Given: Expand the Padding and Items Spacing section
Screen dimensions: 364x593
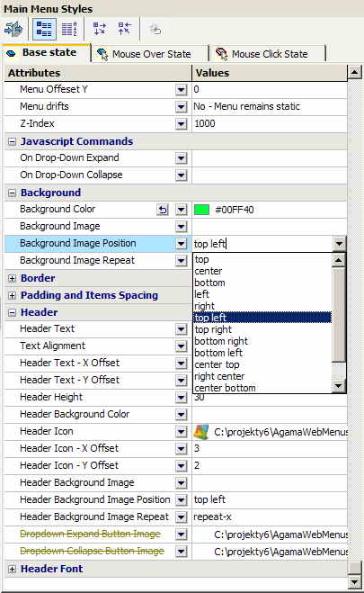Looking at the screenshot, I should click(12, 296).
